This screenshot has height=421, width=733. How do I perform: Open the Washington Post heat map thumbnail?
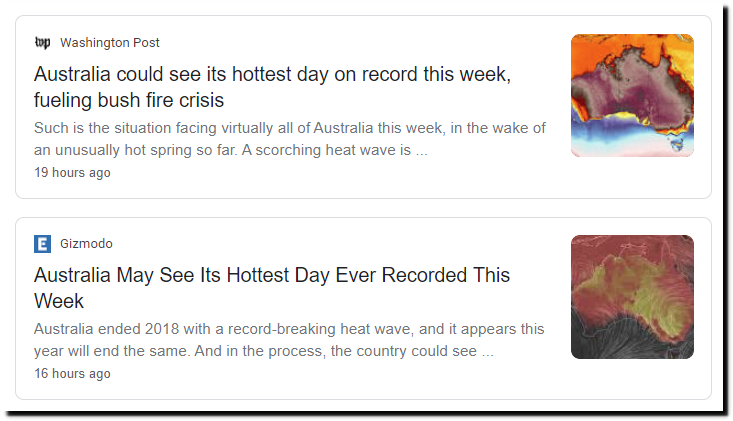tap(632, 95)
